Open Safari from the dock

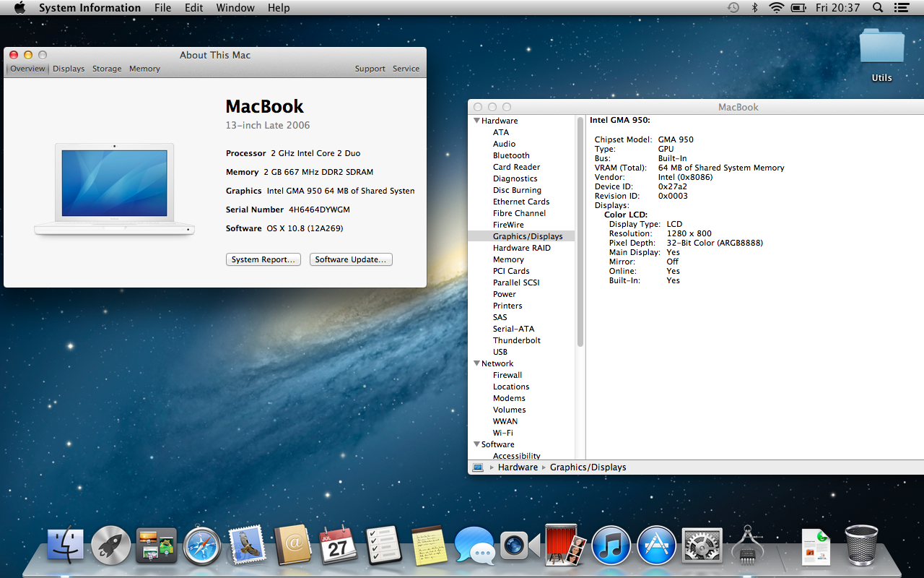[201, 545]
